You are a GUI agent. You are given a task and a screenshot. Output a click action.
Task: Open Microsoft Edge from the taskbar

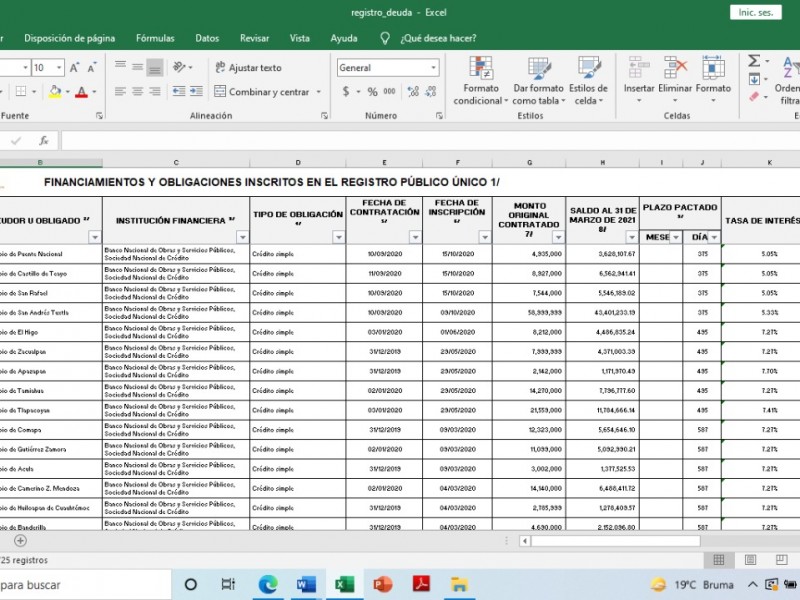point(268,584)
